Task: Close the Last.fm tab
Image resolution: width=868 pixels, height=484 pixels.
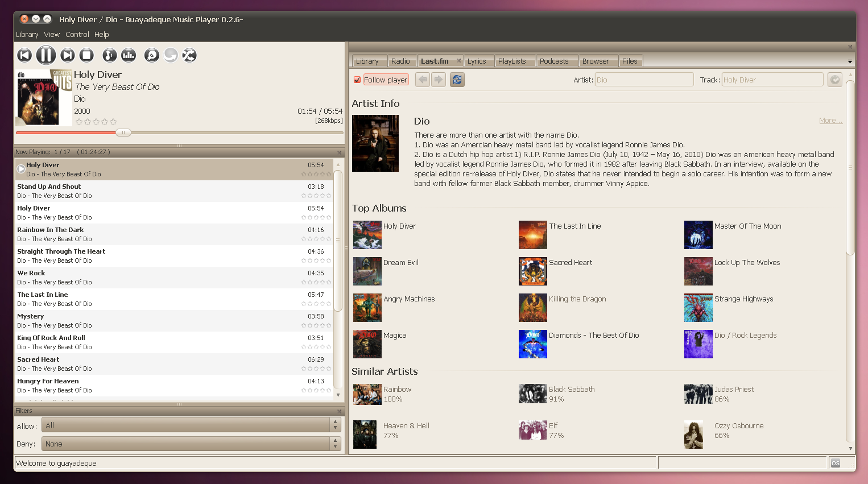Action: [x=459, y=60]
